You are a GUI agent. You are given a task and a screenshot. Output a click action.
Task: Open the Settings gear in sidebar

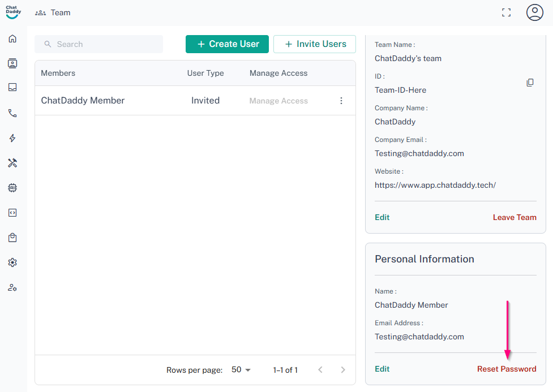point(12,262)
